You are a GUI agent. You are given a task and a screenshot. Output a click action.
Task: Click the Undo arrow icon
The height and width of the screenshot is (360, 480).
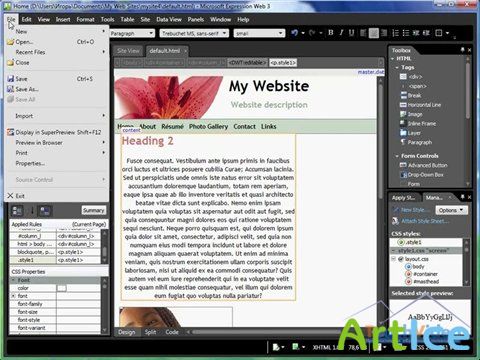coord(295,33)
